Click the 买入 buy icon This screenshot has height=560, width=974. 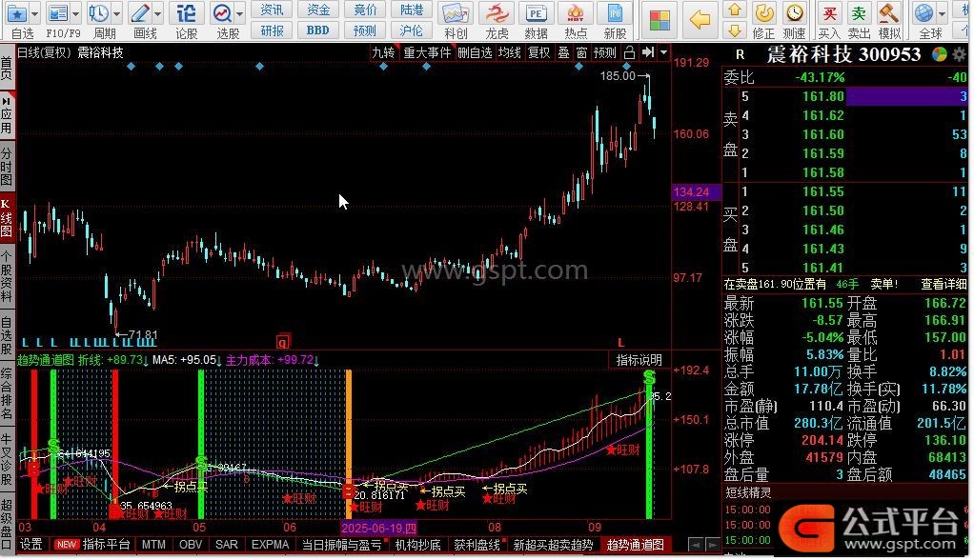[829, 19]
